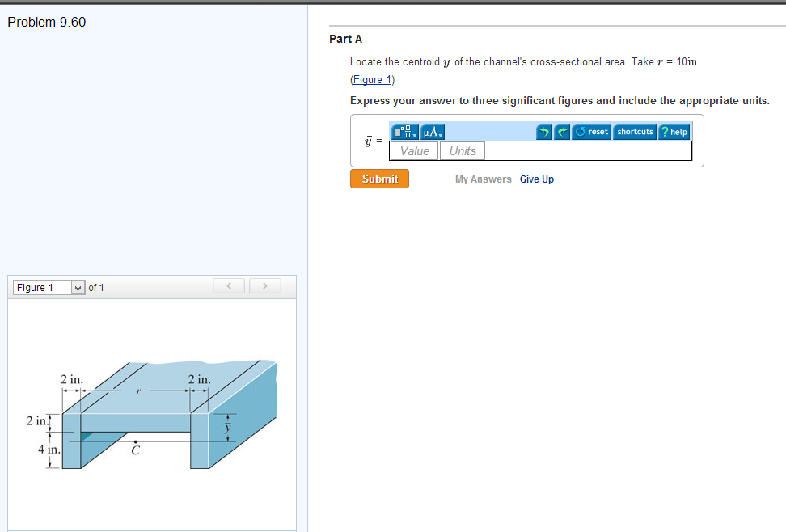Click the Problem 9.60 heading
The image size is (786, 532).
coord(47,22)
